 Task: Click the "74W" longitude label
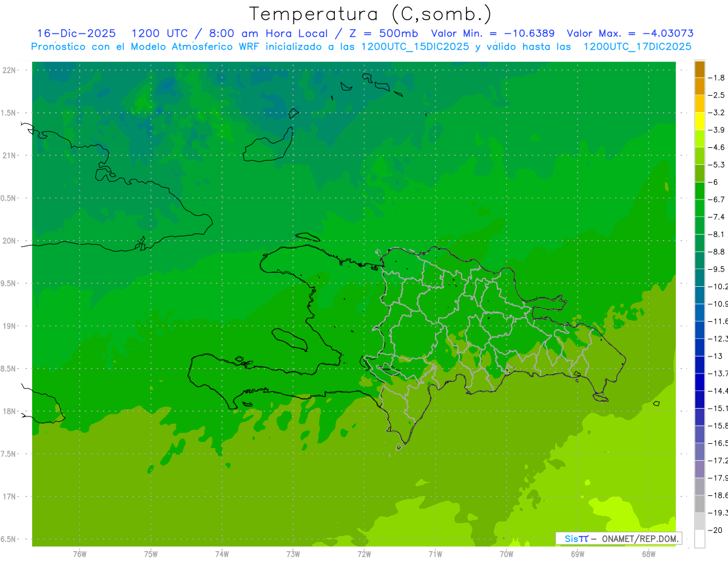point(221,554)
